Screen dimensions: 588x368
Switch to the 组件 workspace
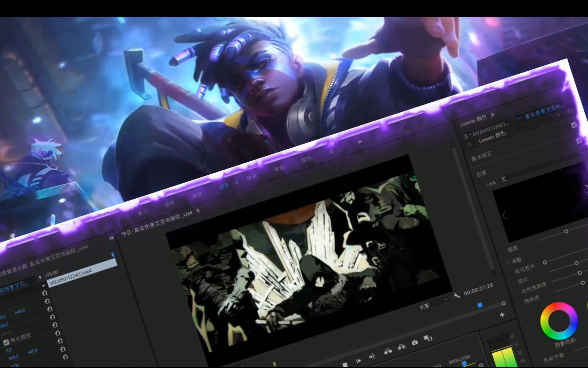coord(170,204)
